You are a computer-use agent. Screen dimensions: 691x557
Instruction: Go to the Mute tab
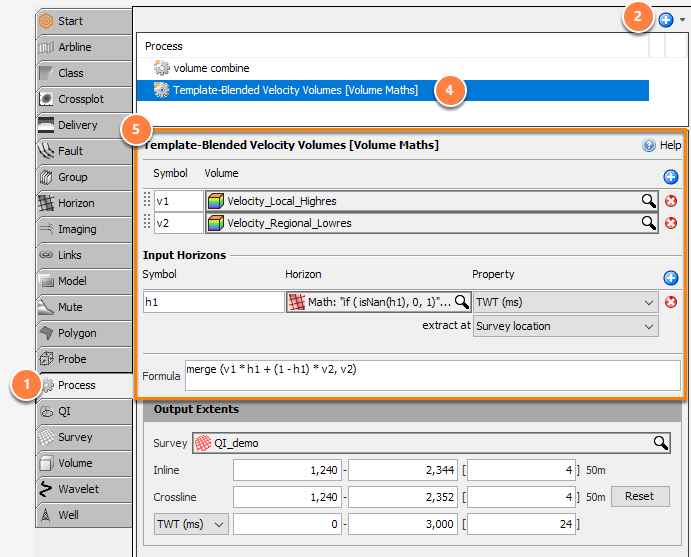85,307
